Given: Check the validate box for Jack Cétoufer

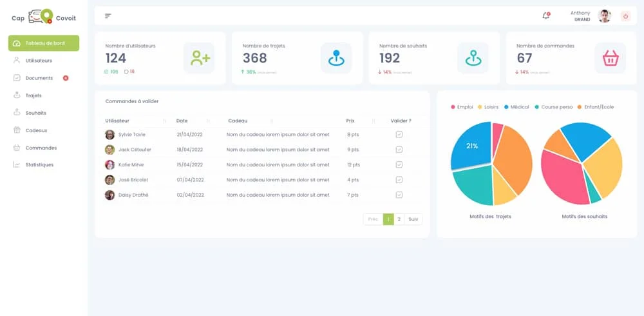Looking at the screenshot, I should point(399,150).
